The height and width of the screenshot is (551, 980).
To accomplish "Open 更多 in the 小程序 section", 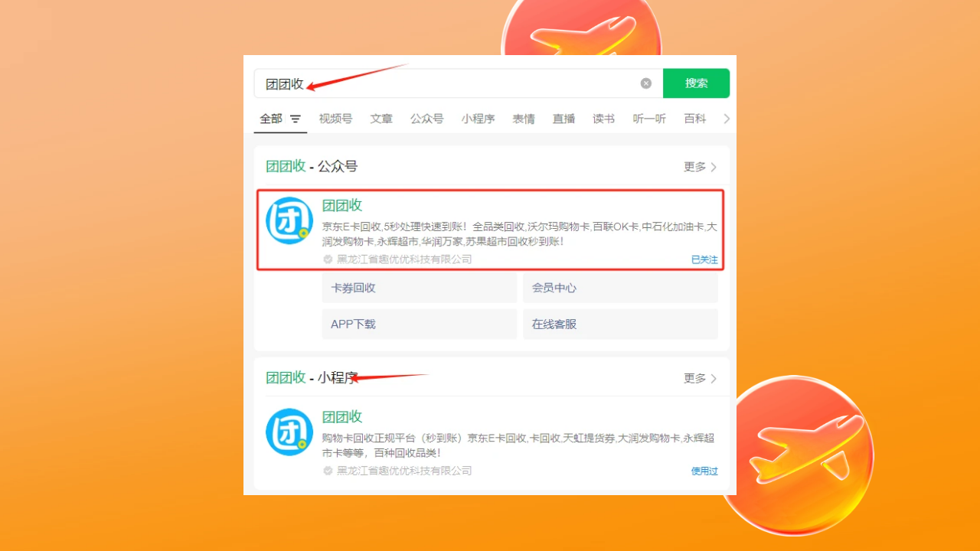I will (701, 378).
